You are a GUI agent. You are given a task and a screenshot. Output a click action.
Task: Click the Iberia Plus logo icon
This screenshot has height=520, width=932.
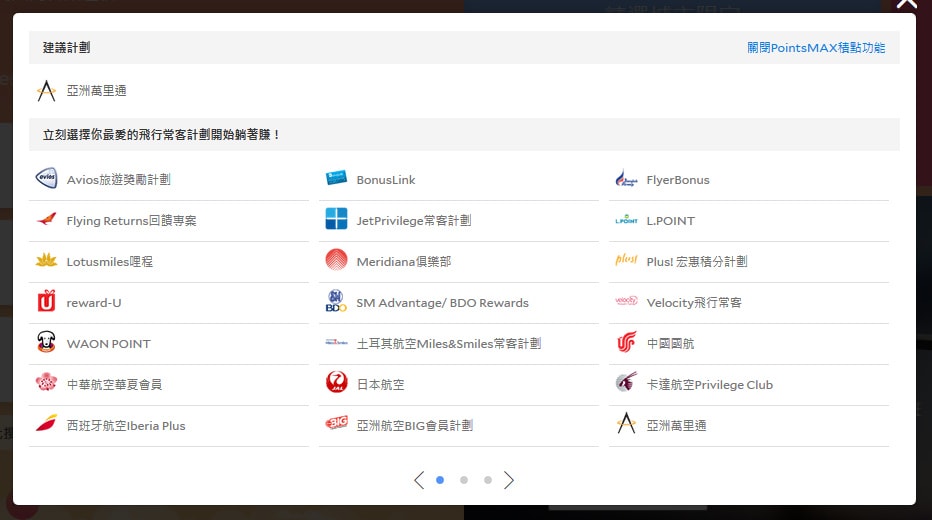[46, 423]
